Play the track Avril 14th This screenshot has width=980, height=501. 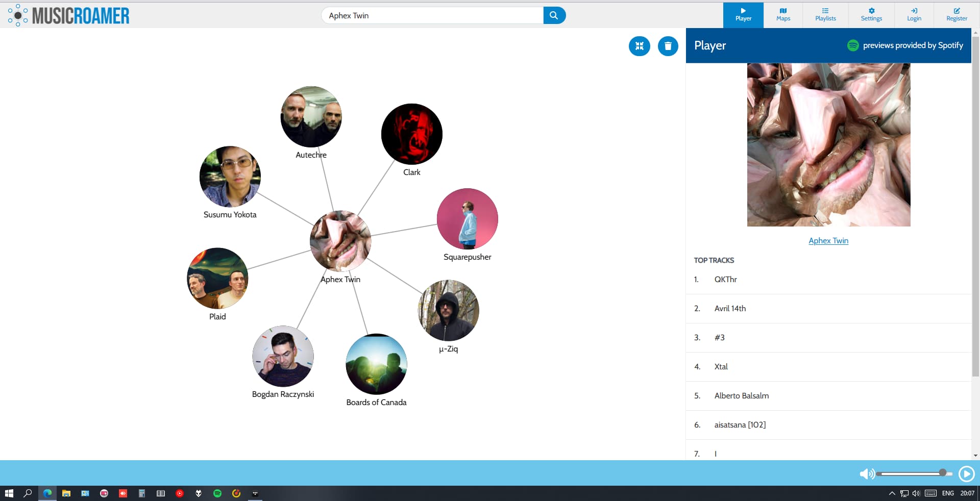coord(828,309)
